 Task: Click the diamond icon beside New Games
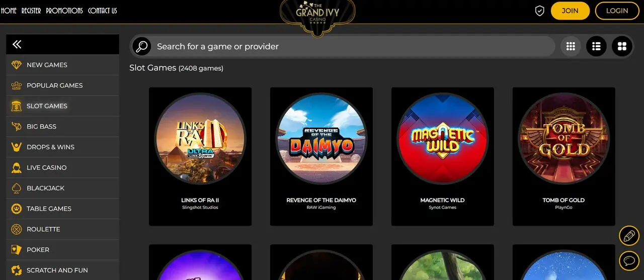17,65
